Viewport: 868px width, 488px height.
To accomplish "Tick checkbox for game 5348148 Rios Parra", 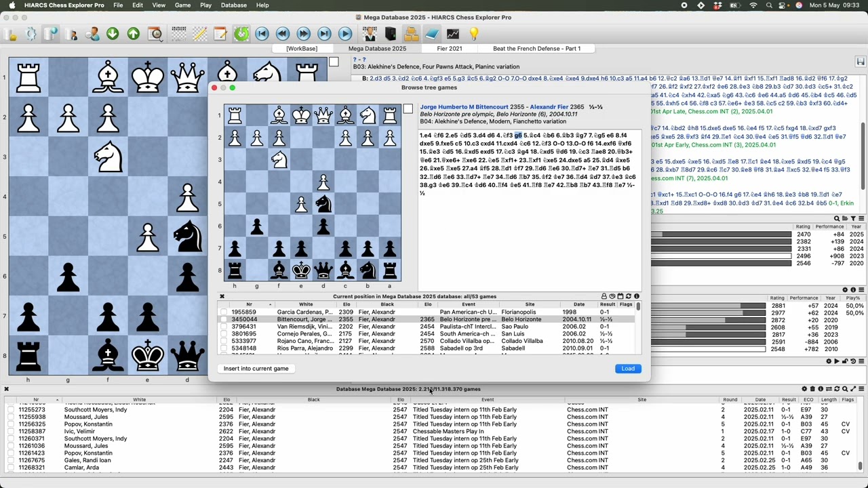I will [224, 348].
